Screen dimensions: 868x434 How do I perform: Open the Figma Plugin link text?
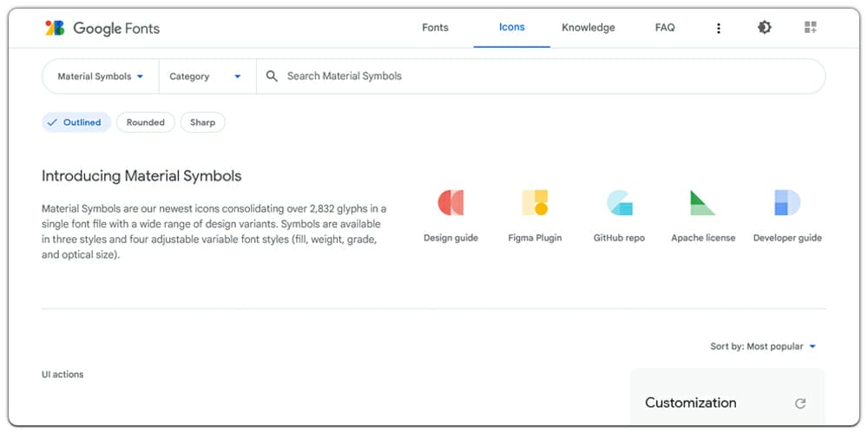535,238
